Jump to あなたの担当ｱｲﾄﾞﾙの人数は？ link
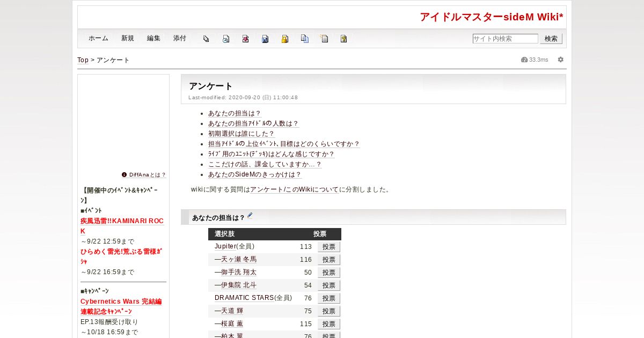 tap(253, 124)
